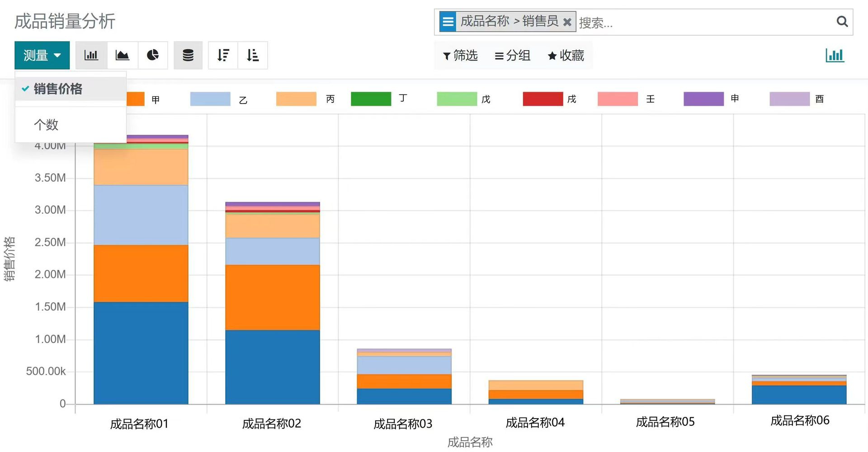The height and width of the screenshot is (452, 868).
Task: Focus the 搜索 search input field
Action: point(705,22)
